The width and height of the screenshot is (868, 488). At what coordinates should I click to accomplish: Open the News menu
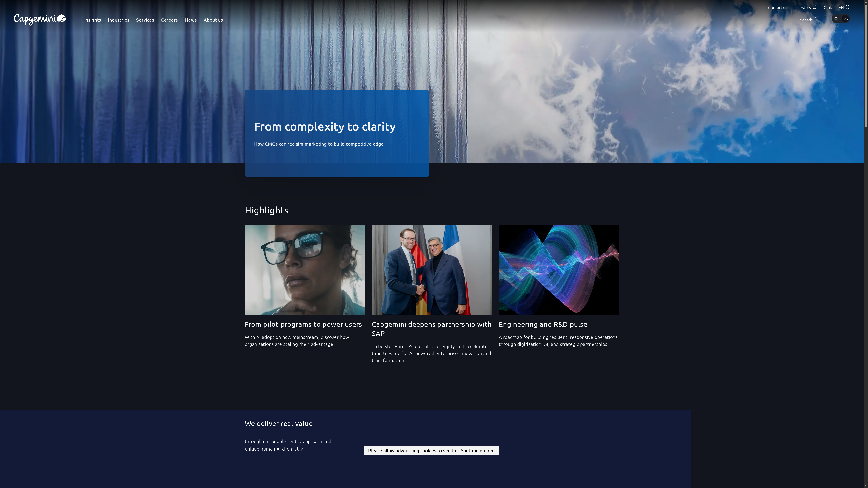pyautogui.click(x=191, y=20)
